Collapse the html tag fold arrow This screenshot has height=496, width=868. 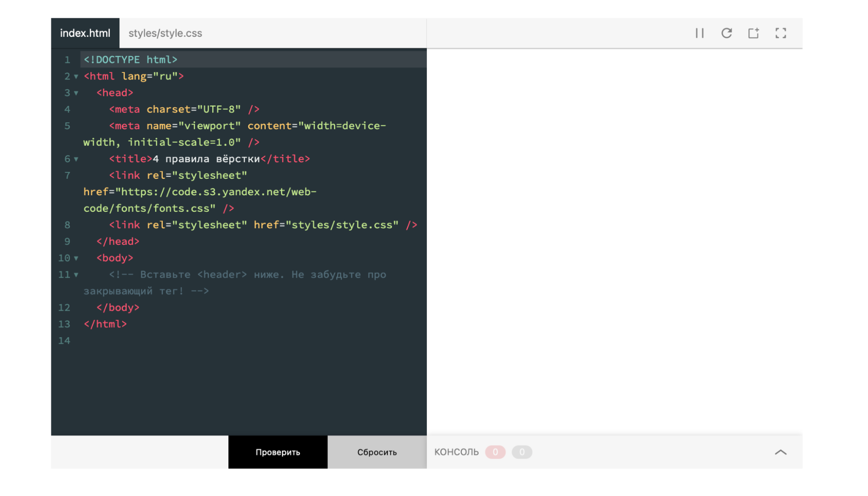tap(76, 76)
